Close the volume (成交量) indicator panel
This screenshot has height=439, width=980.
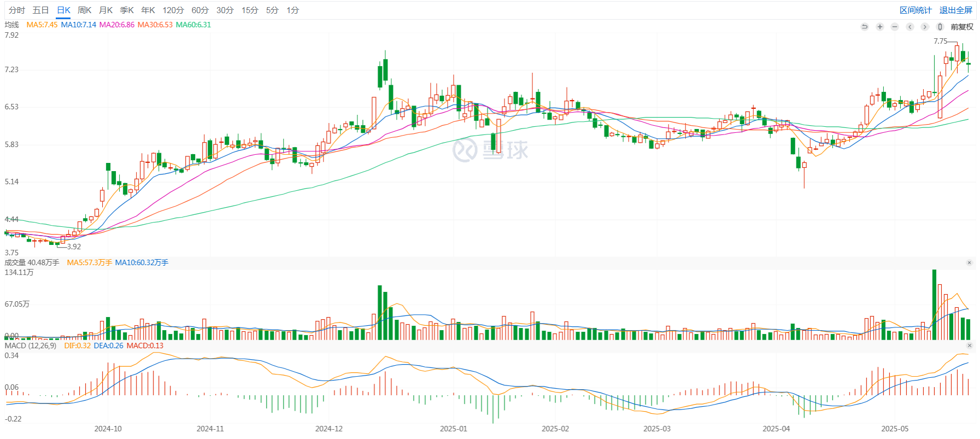969,263
